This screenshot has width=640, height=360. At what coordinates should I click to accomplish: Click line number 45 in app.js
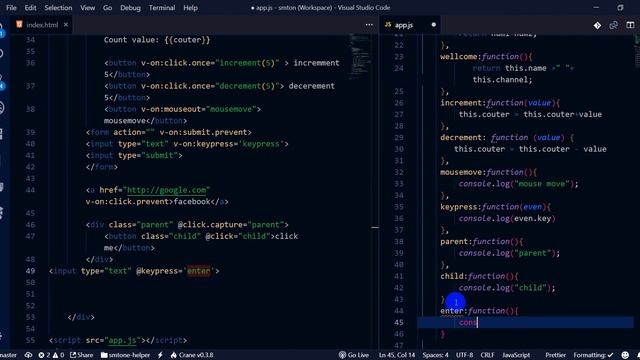click(x=399, y=322)
